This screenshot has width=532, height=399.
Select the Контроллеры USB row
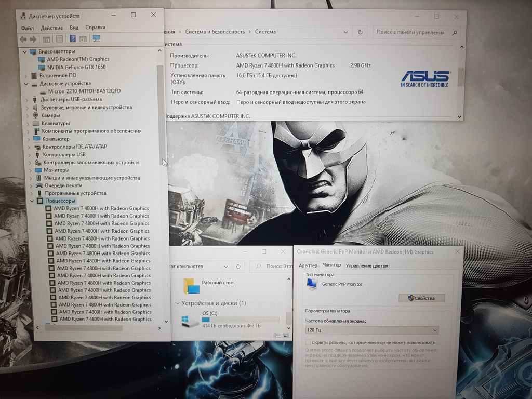[64, 155]
